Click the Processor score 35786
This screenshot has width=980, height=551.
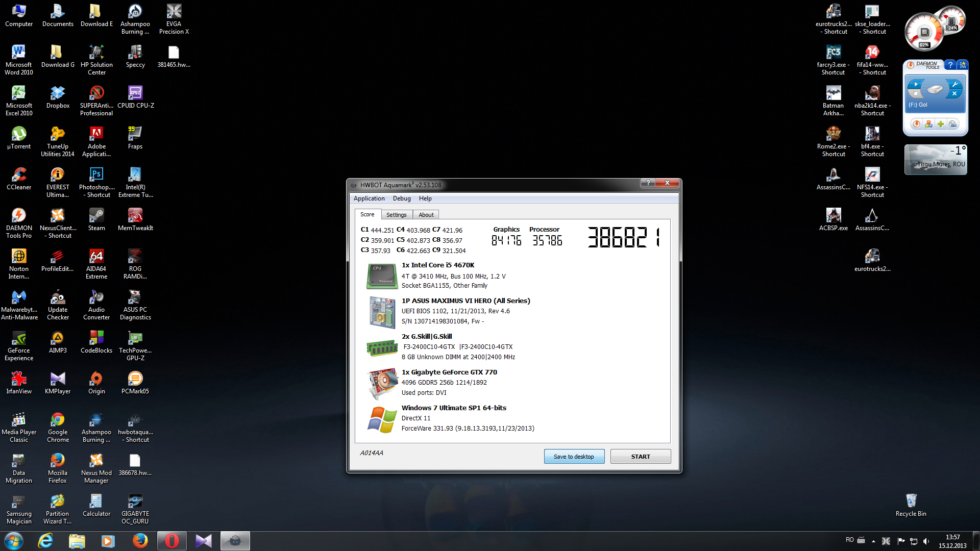click(x=547, y=240)
